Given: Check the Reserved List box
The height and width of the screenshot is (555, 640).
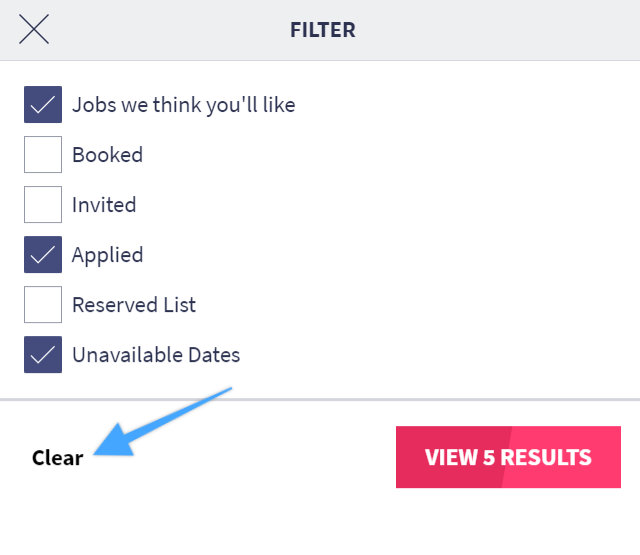Looking at the screenshot, I should tap(43, 305).
